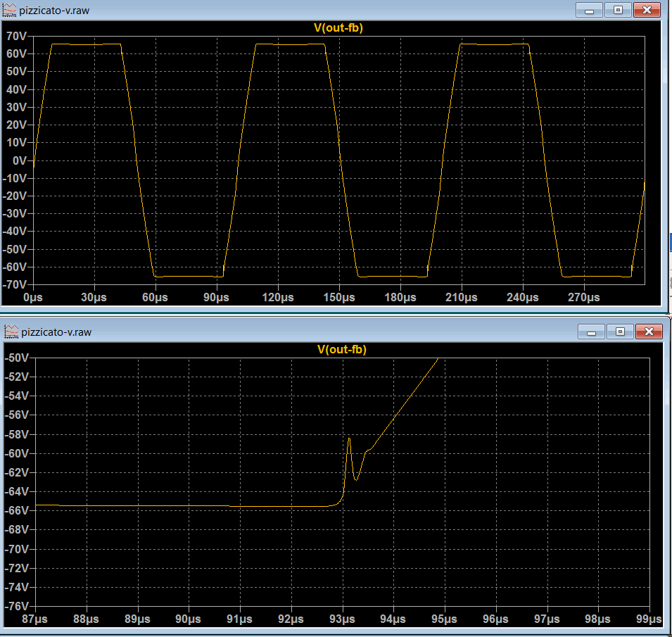Close the lower pizzicato-v.raw plot window

click(x=649, y=332)
